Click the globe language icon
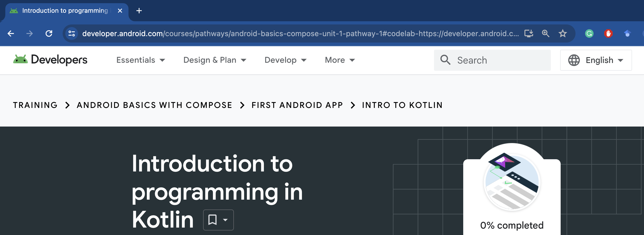This screenshot has height=235, width=644. [574, 60]
